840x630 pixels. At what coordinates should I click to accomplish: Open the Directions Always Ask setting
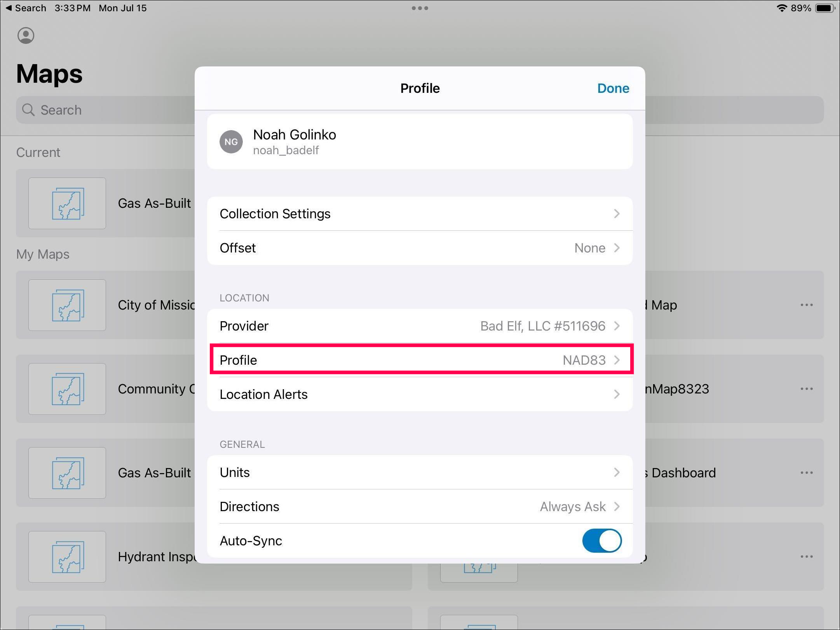pyautogui.click(x=420, y=506)
